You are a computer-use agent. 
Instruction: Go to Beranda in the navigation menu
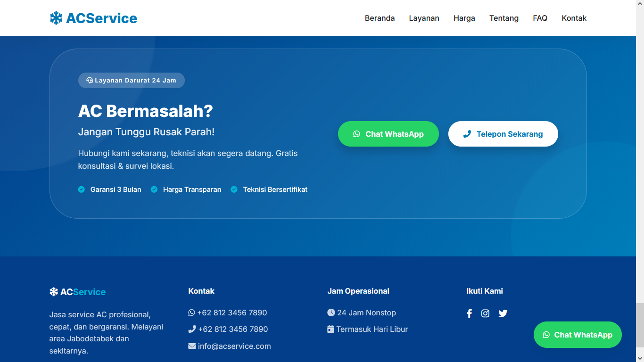point(380,18)
